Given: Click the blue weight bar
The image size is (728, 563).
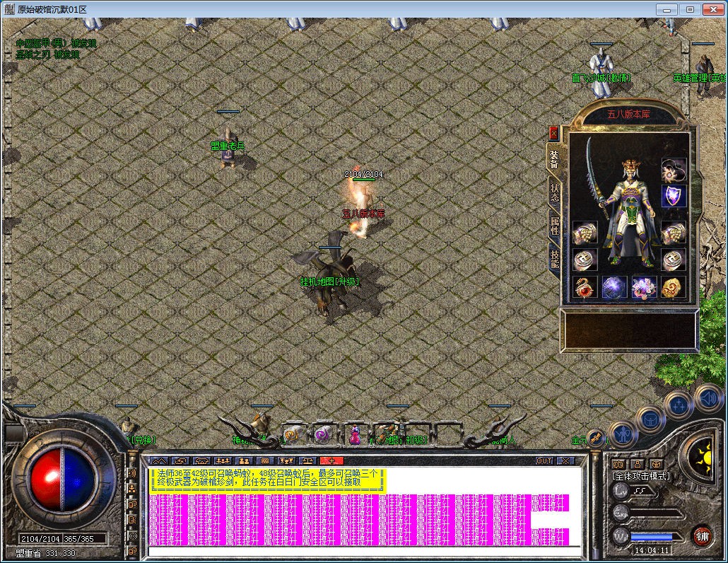Looking at the screenshot, I should (652, 537).
